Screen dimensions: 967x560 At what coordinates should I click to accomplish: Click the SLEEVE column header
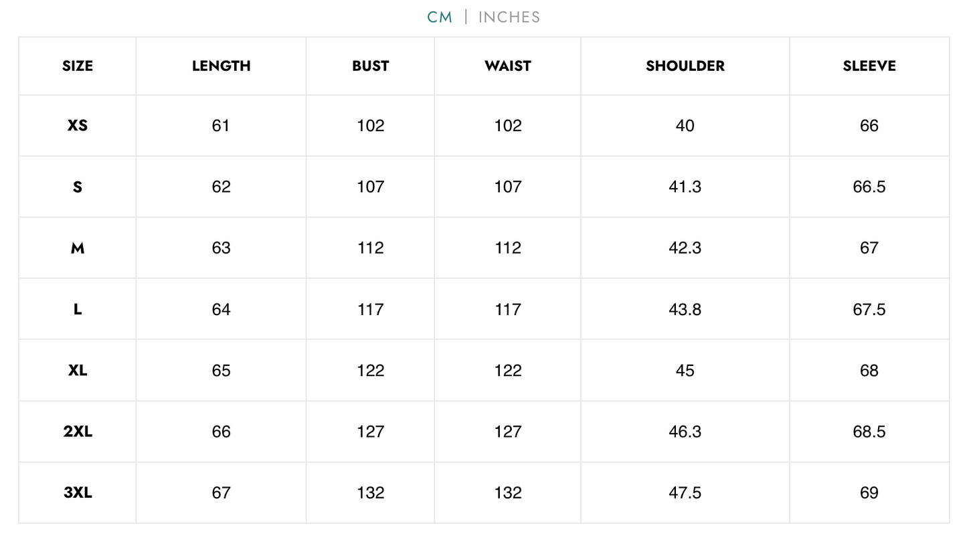[869, 66]
